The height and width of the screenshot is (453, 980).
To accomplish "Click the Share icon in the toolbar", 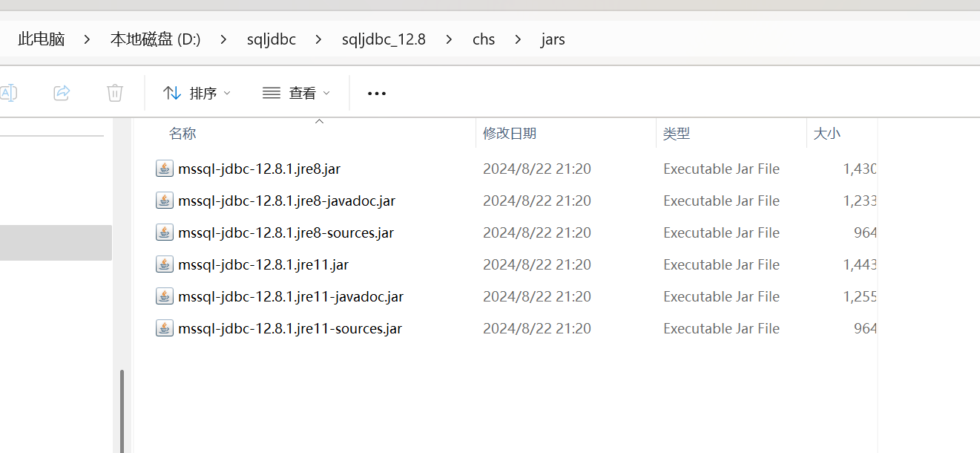I will [x=62, y=93].
